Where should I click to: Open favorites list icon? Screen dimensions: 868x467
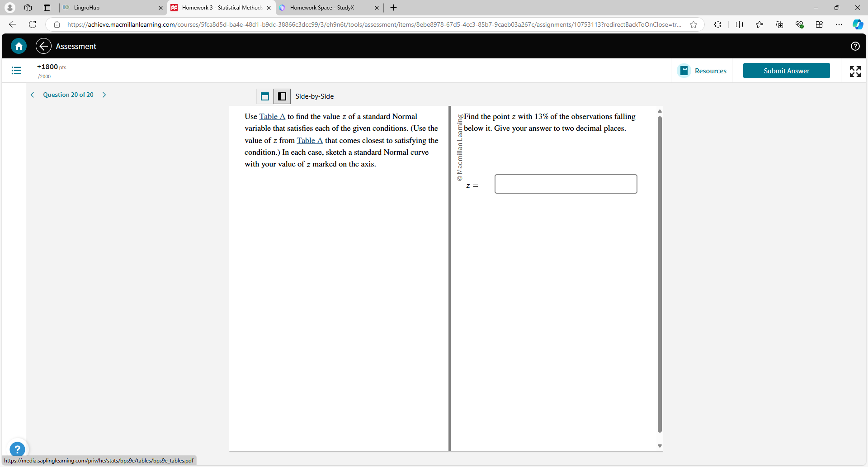[x=759, y=24]
